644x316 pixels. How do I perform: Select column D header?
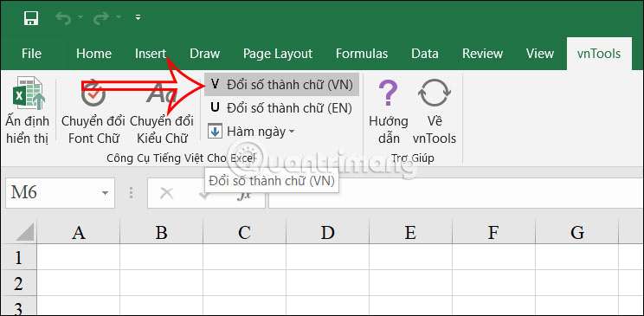point(327,233)
